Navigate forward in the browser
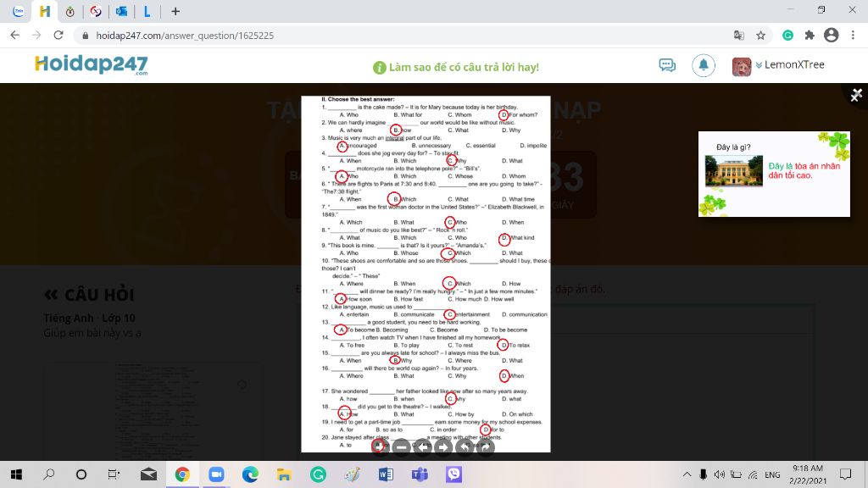Viewport: 868px width, 488px height. point(36,36)
